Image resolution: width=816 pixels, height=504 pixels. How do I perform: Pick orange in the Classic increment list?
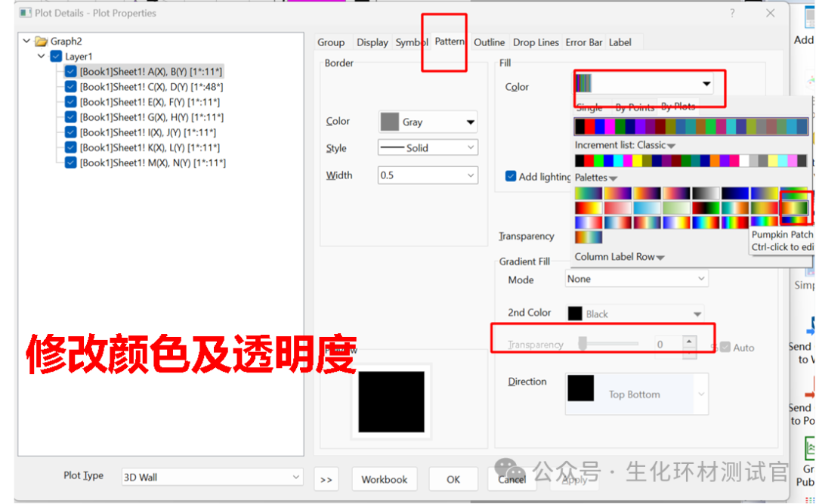point(715,160)
